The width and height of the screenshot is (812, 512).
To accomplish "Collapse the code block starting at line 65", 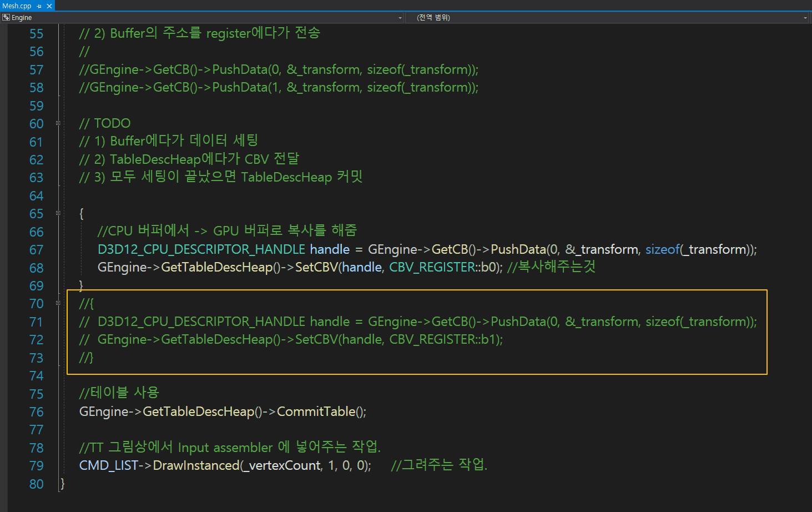I will coord(58,213).
